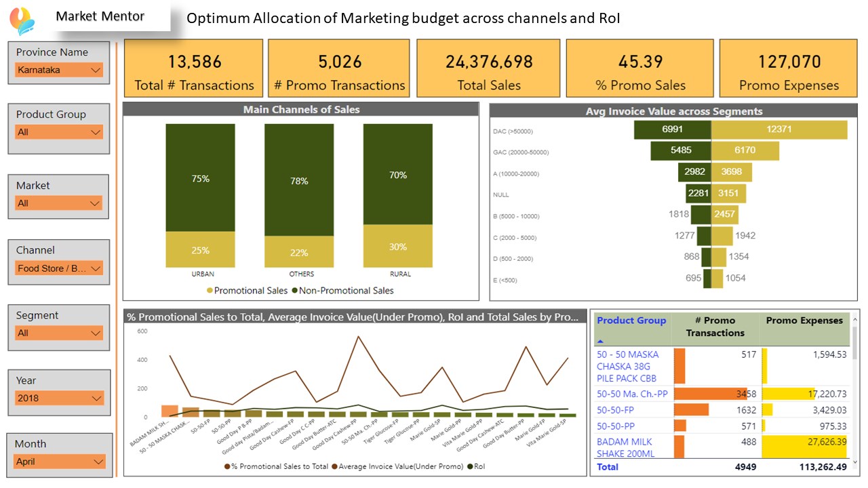Open the Year 2018 dropdown
The width and height of the screenshot is (868, 488).
(x=59, y=399)
